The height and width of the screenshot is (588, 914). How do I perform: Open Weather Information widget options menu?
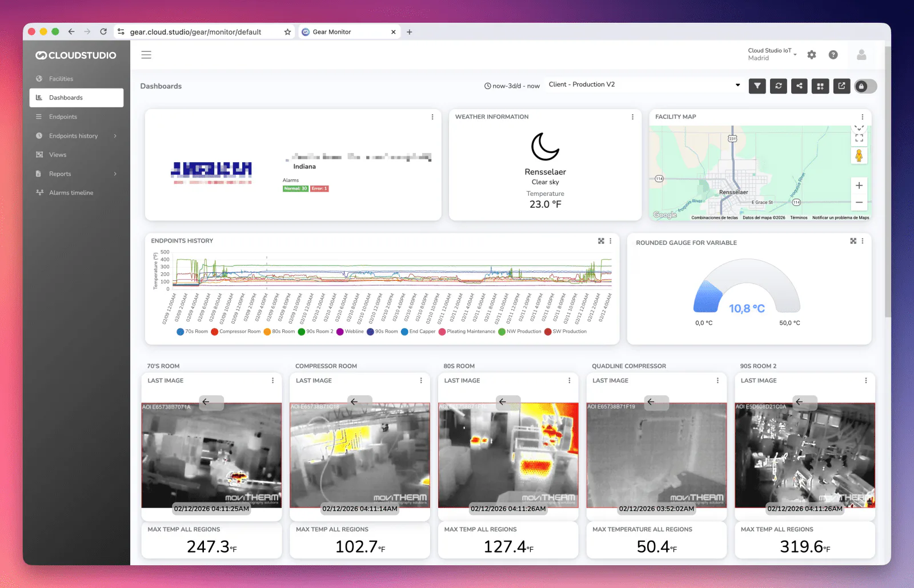632,117
